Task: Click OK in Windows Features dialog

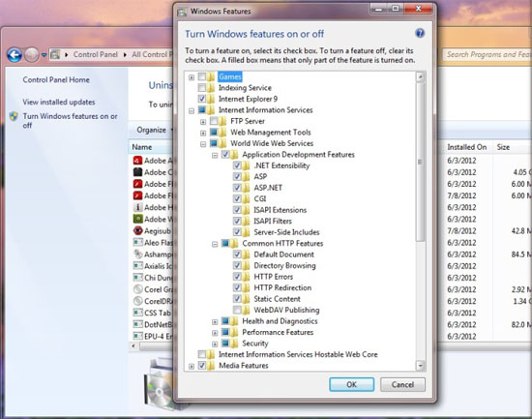Action: click(x=351, y=384)
